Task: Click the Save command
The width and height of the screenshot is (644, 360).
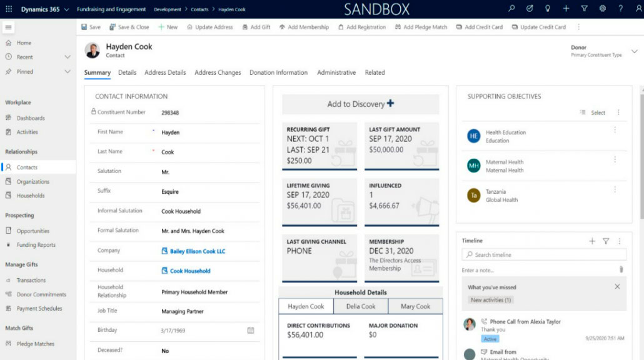Action: [x=91, y=27]
